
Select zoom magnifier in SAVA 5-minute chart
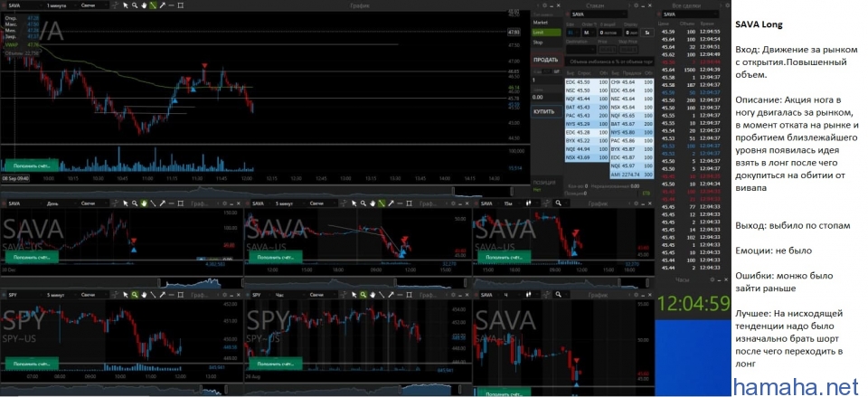363,203
